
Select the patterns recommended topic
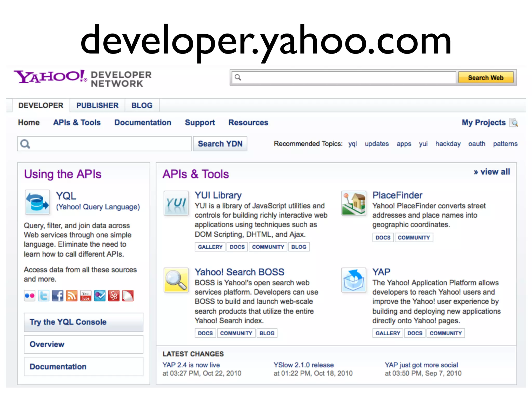click(x=505, y=144)
